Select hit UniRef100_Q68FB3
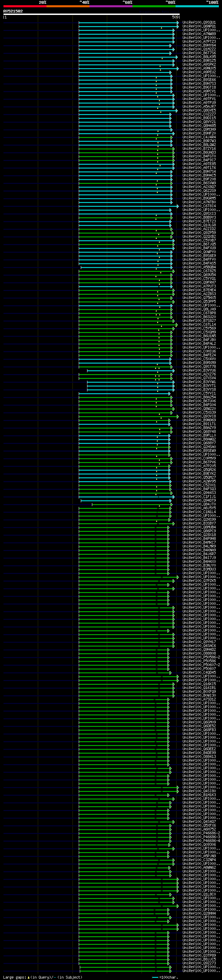This screenshot has height=980, width=222. [199, 730]
